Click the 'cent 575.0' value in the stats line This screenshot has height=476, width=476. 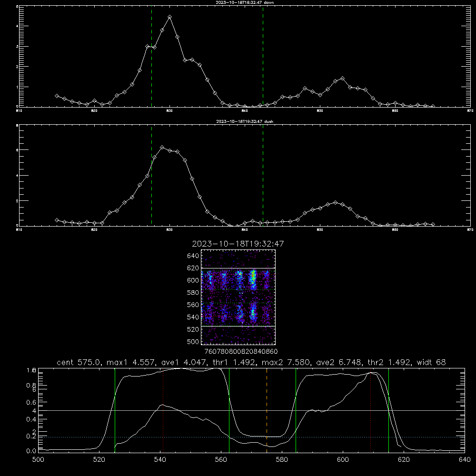click(80, 362)
